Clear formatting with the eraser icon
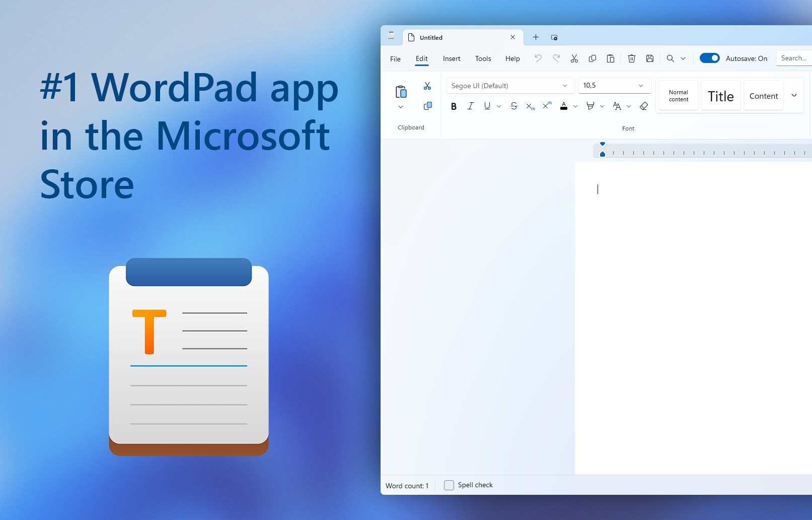This screenshot has height=520, width=812. click(x=643, y=106)
